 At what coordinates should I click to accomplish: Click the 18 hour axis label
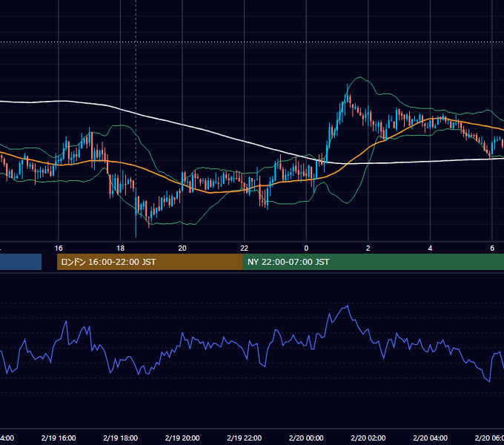pyautogui.click(x=121, y=248)
